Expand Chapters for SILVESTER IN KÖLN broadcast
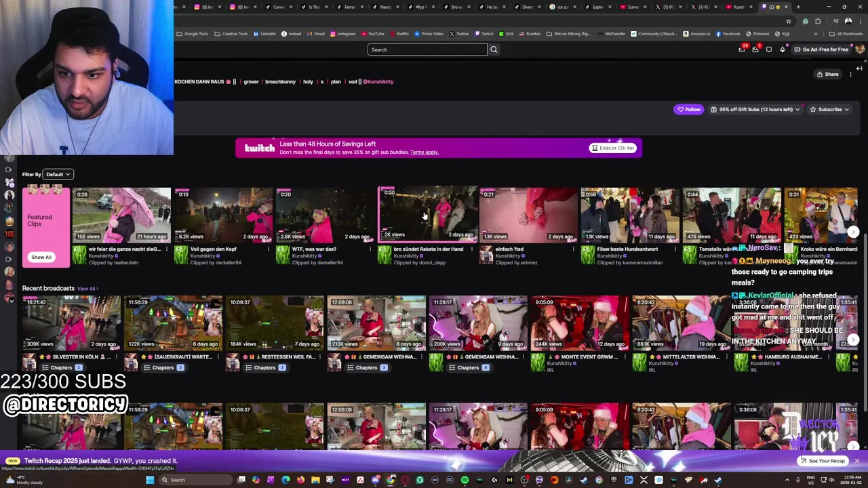 pyautogui.click(x=62, y=367)
